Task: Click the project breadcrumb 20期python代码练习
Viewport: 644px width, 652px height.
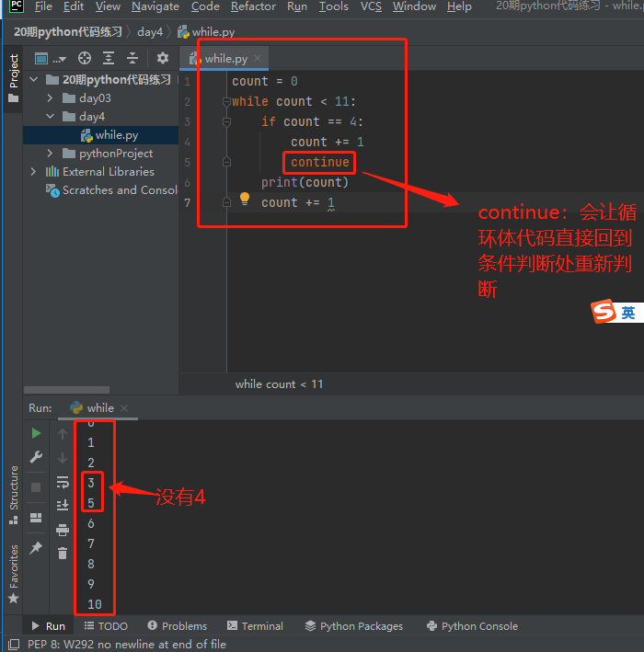Action: point(68,31)
